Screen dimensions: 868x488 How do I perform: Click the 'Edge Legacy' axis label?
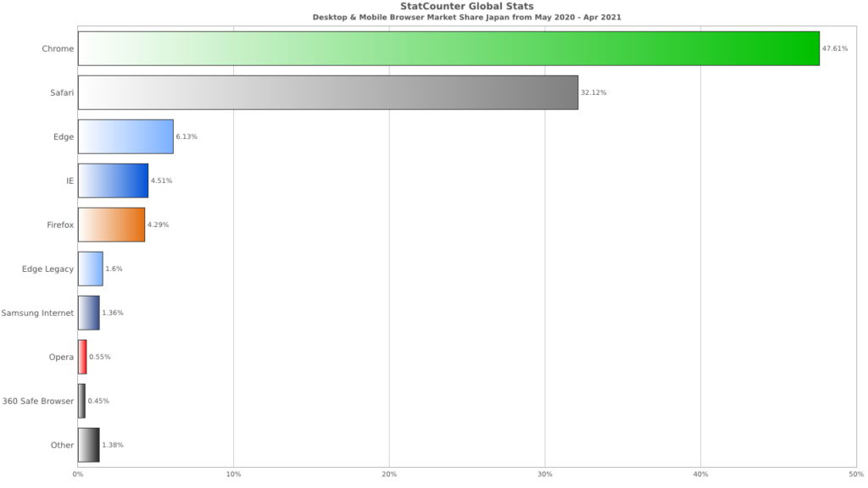click(x=47, y=269)
